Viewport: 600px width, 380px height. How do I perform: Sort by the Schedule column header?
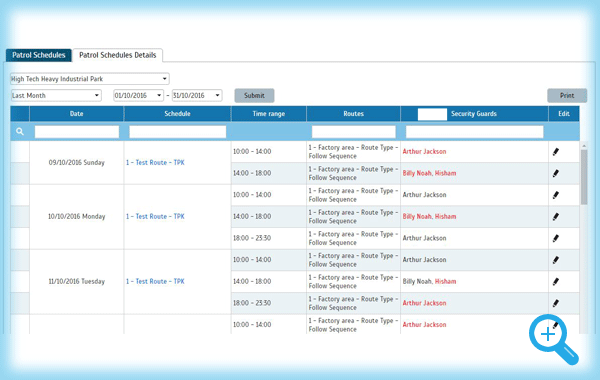pyautogui.click(x=178, y=114)
